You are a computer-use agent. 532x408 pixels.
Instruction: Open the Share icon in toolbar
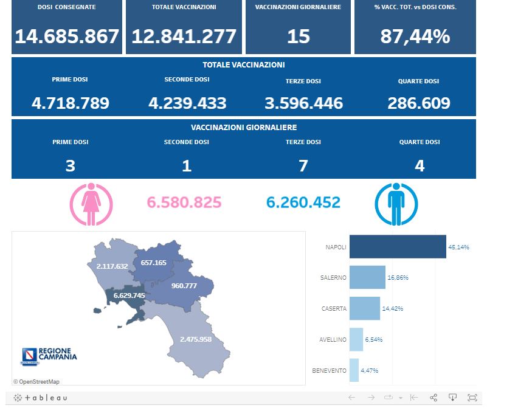pos(434,398)
